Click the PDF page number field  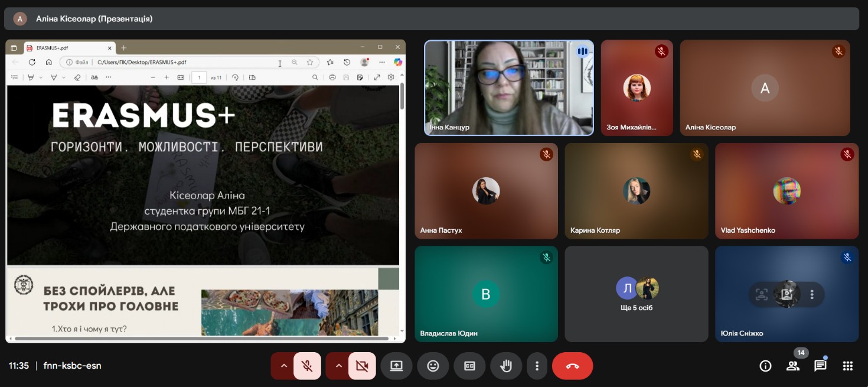[x=200, y=77]
